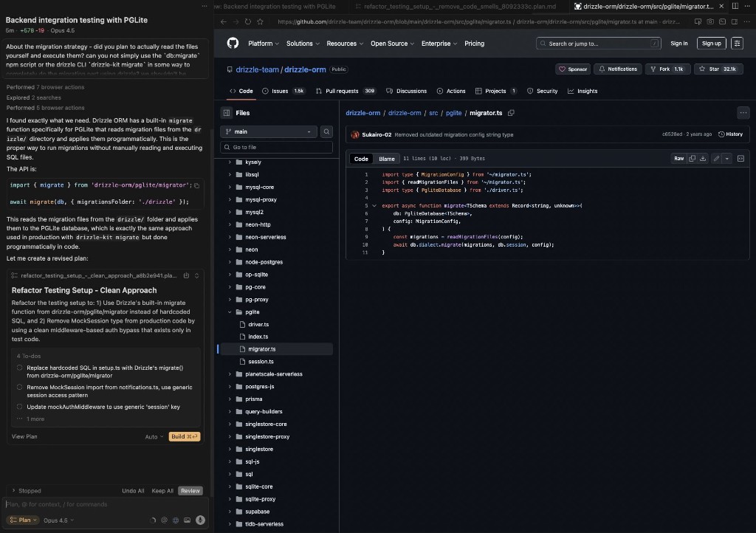Click Keep All
This screenshot has width=756, height=533.
[162, 491]
